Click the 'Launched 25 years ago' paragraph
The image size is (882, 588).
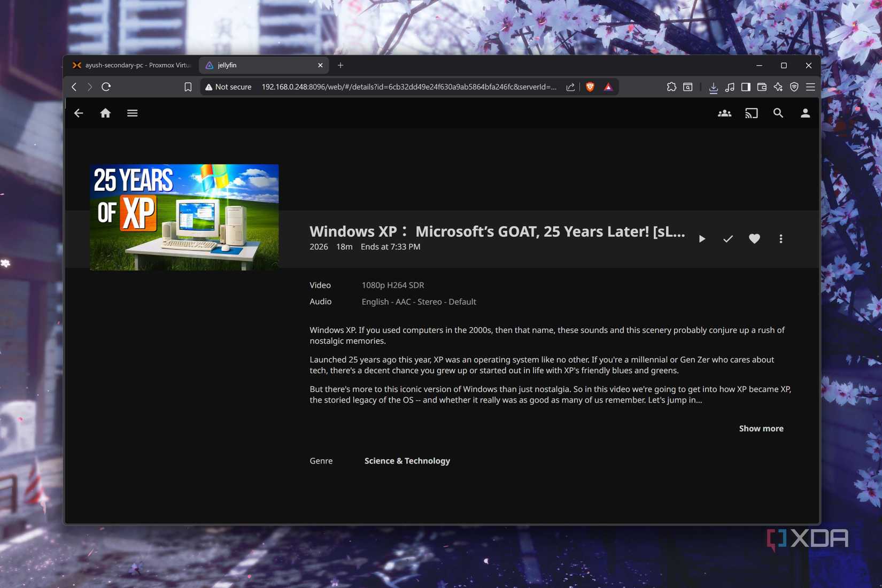[542, 365]
